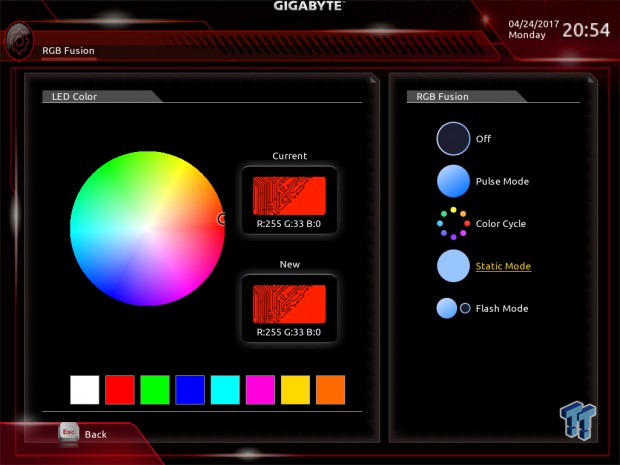Click the gear icon beside RGB Fusion
Viewport: 620px width, 465px height.
(19, 42)
